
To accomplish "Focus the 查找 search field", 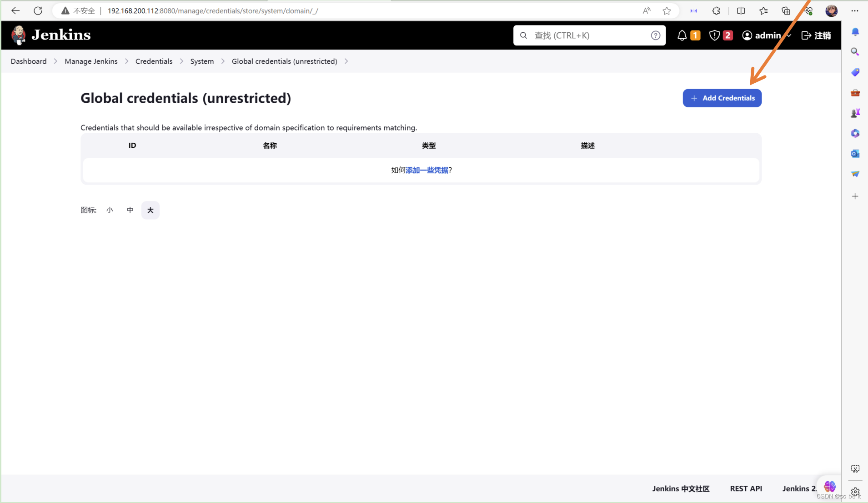I will 589,35.
